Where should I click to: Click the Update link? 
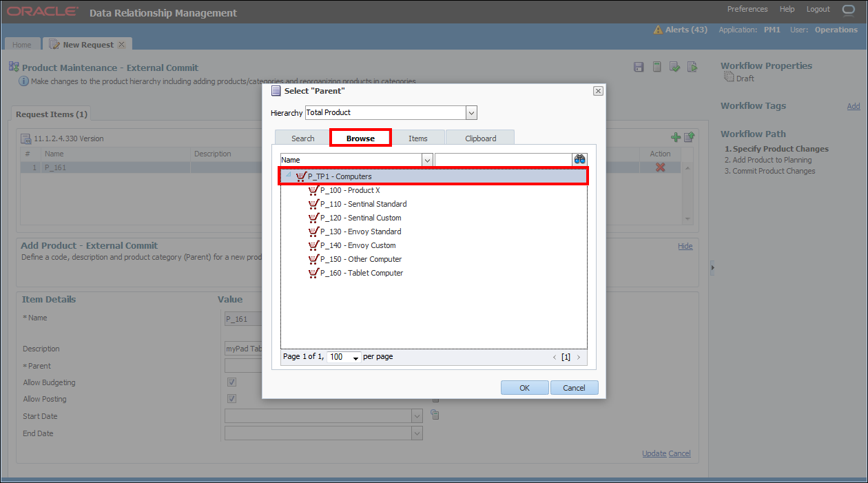[654, 453]
